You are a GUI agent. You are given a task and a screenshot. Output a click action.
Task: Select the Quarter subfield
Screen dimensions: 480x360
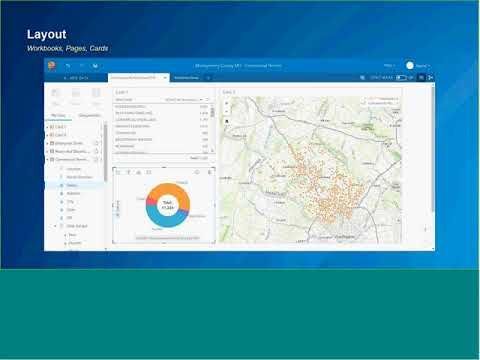tap(75, 243)
